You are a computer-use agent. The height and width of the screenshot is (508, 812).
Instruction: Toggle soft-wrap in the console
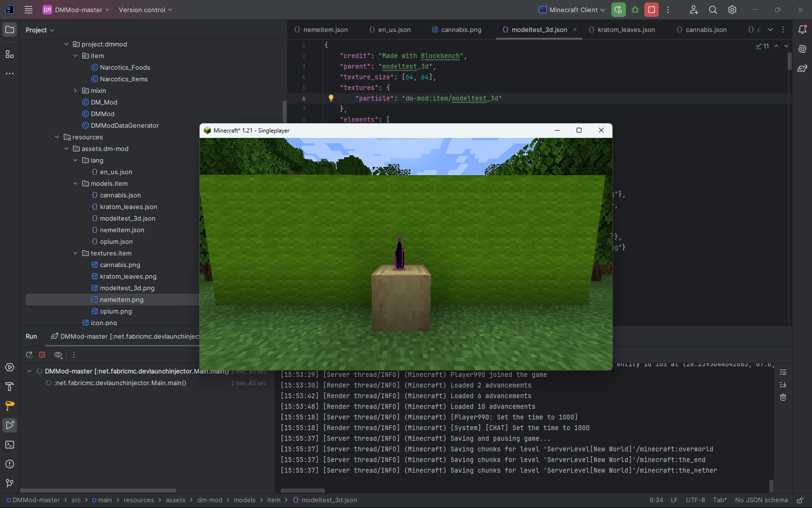783,373
